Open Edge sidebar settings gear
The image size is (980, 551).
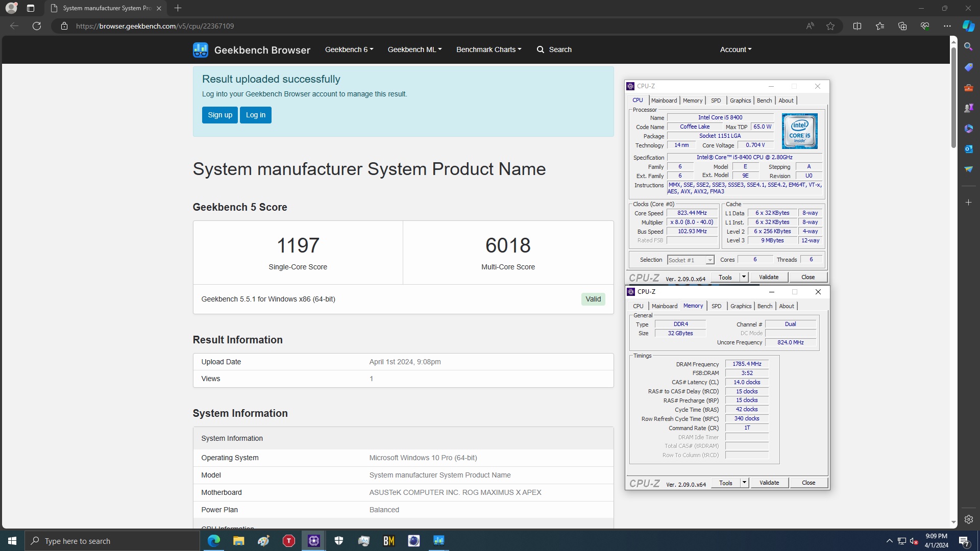click(968, 519)
